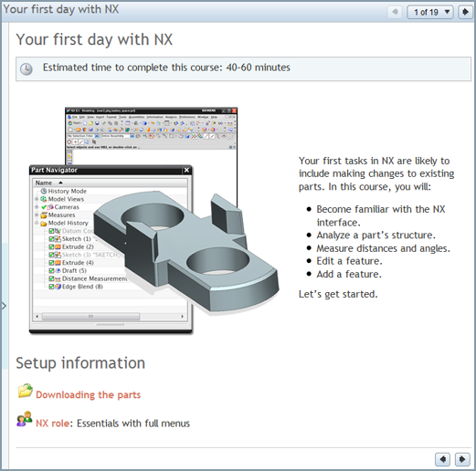The width and height of the screenshot is (476, 471).
Task: Click the 3D bracket part illustration
Action: coord(186,252)
